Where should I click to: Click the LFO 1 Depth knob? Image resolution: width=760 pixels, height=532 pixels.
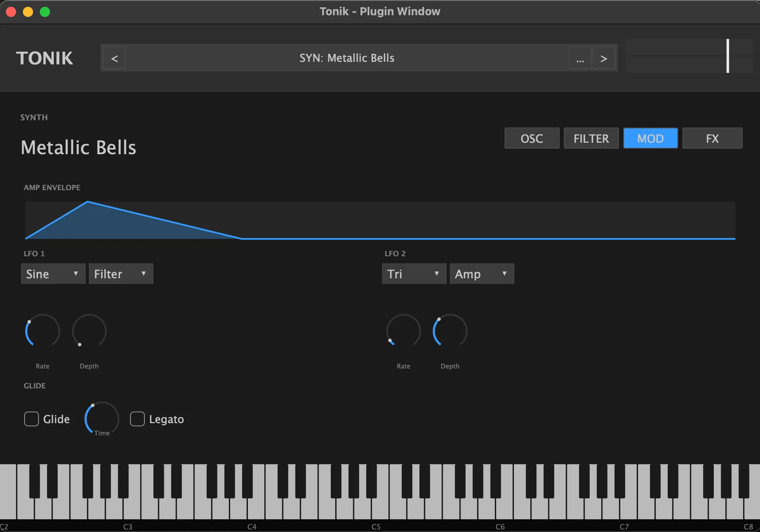pyautogui.click(x=89, y=331)
